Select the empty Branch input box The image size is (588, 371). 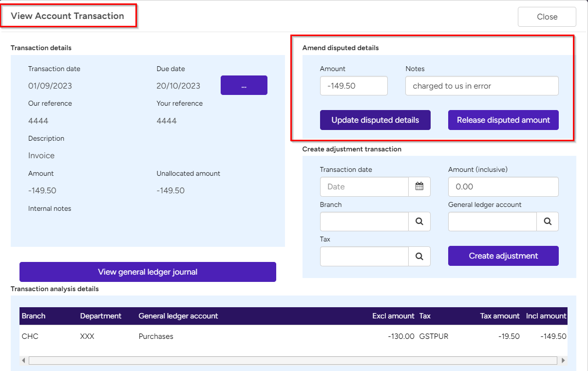pyautogui.click(x=363, y=222)
